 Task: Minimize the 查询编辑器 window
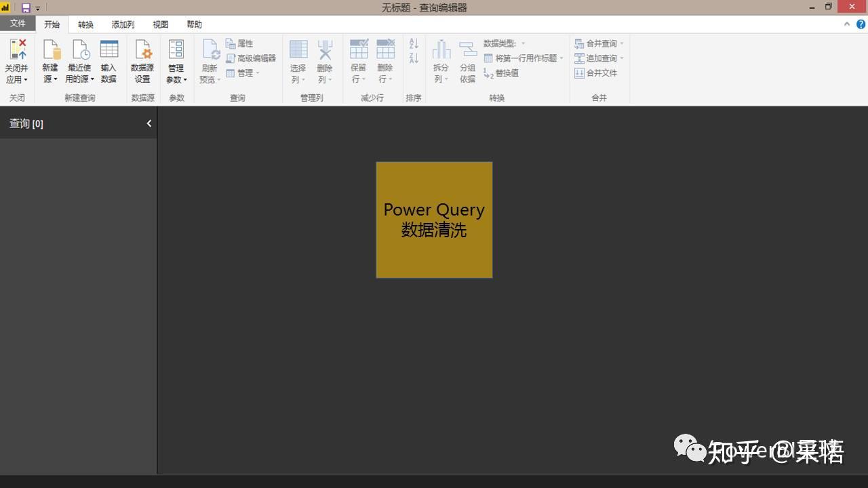pos(812,7)
